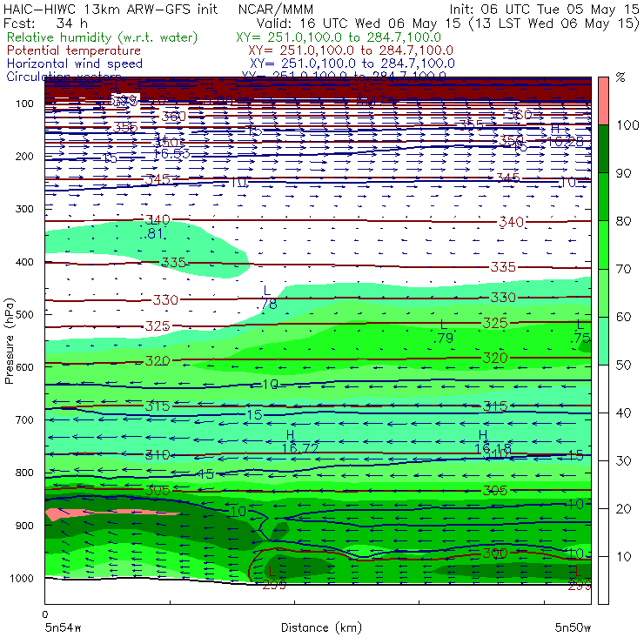The image size is (644, 644).
Task: Click the '500' pressure axis tick label
Action: tap(24, 314)
